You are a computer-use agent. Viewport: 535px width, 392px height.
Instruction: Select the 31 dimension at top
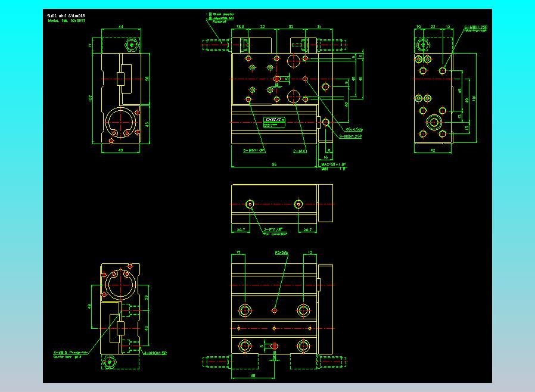[319, 26]
